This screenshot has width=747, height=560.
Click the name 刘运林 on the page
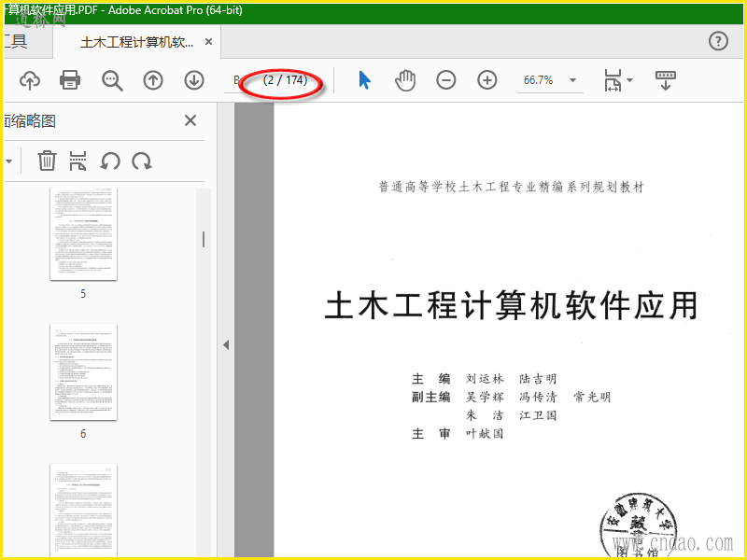485,379
